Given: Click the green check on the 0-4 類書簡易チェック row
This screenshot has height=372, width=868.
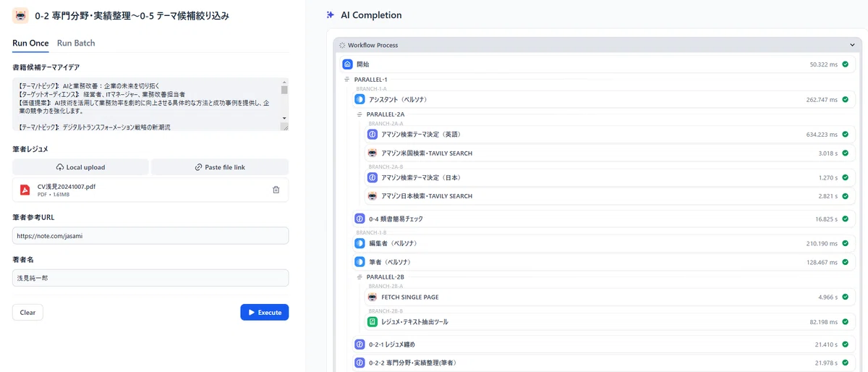Looking at the screenshot, I should click(x=845, y=219).
